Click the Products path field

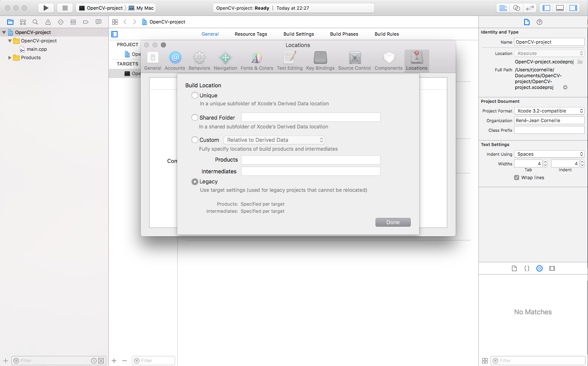coord(311,160)
